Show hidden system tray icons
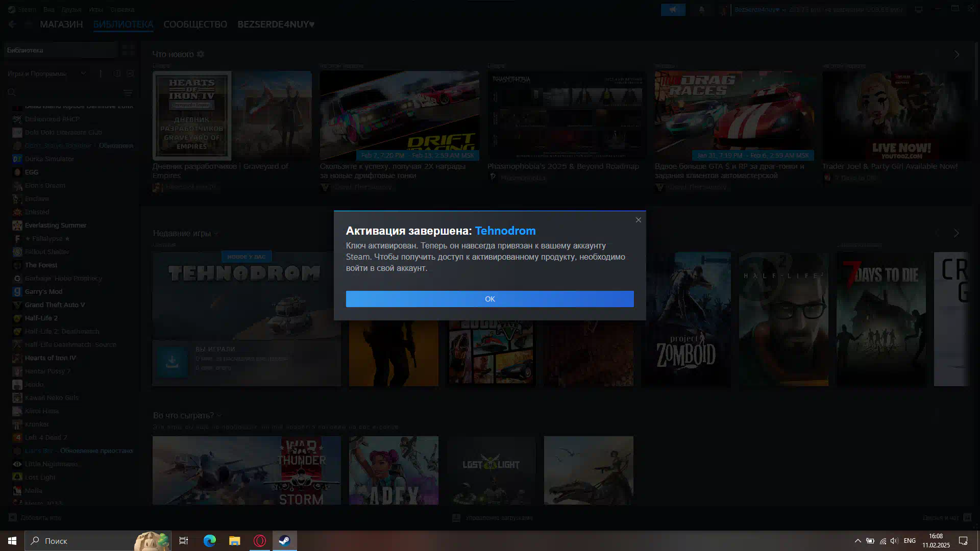980x551 pixels. click(857, 541)
